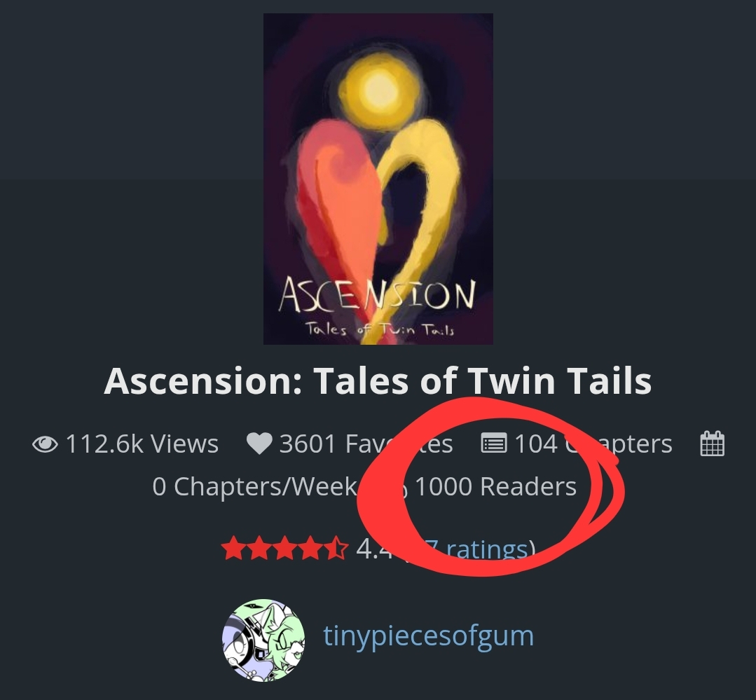Visit the tinypiecesofgum author profile link
The width and height of the screenshot is (756, 700).
coord(429,636)
